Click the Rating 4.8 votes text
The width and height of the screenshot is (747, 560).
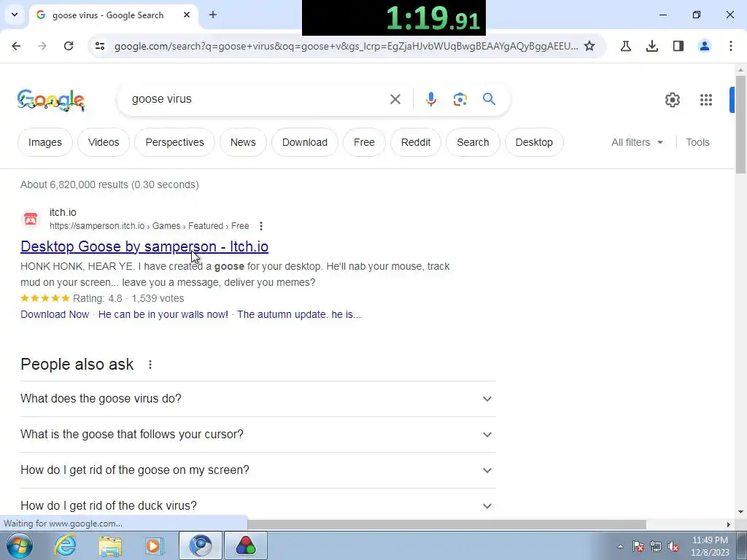[x=128, y=298]
